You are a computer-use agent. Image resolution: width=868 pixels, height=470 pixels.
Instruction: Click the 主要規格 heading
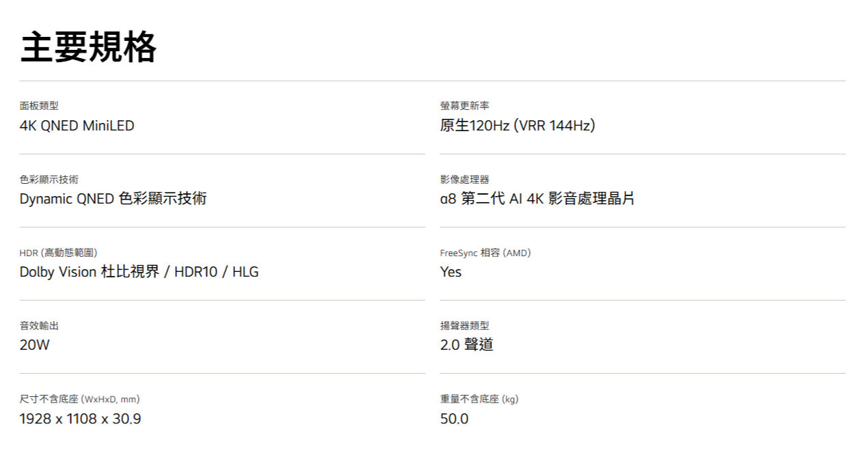click(88, 47)
